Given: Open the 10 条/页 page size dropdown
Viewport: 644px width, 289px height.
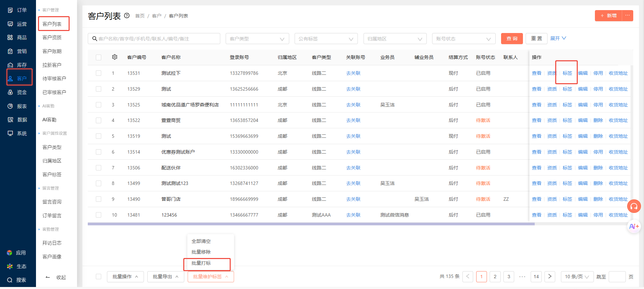Looking at the screenshot, I should (x=577, y=277).
